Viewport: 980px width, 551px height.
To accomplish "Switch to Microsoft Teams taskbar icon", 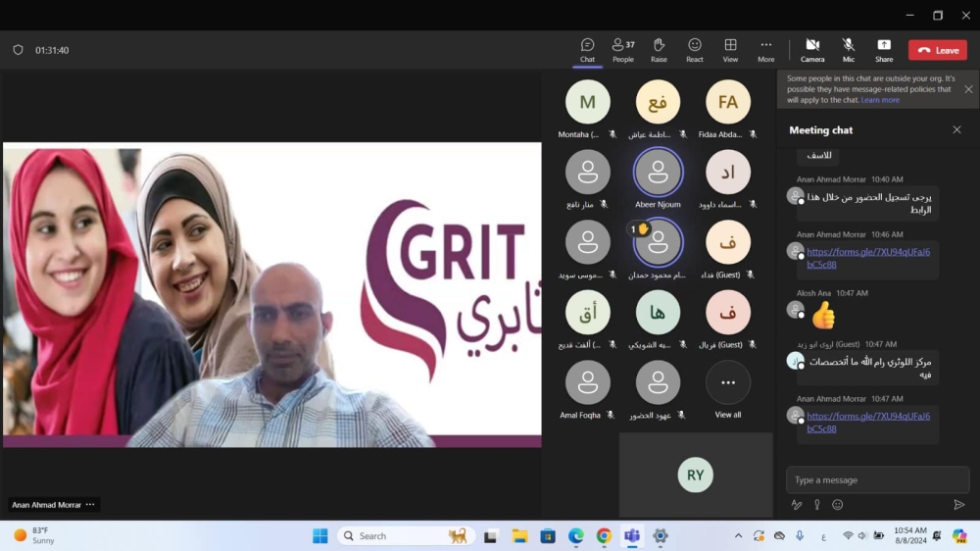I will (632, 536).
